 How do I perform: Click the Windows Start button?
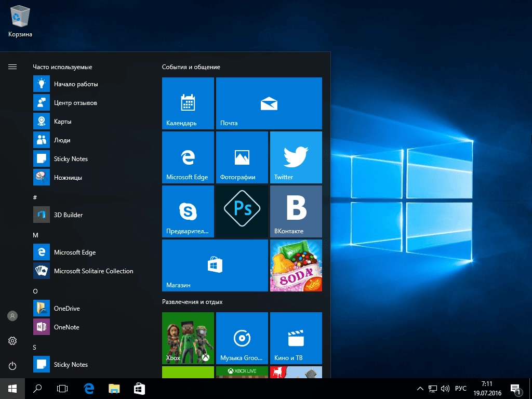pos(12,389)
